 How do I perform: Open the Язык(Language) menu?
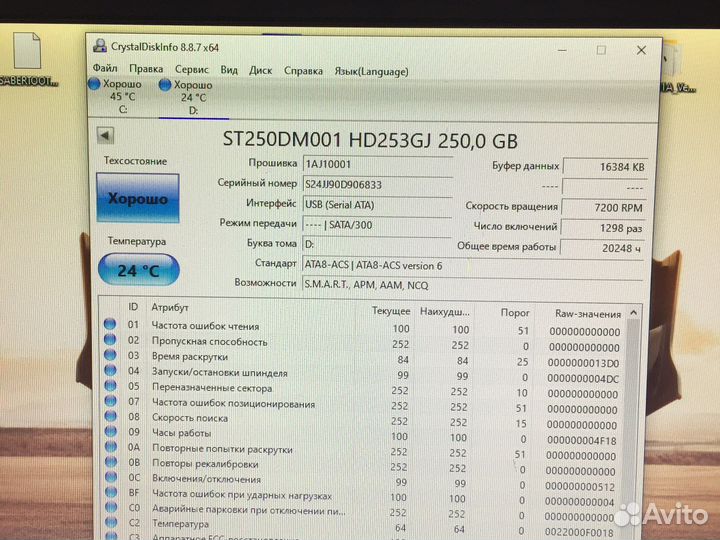[x=371, y=71]
